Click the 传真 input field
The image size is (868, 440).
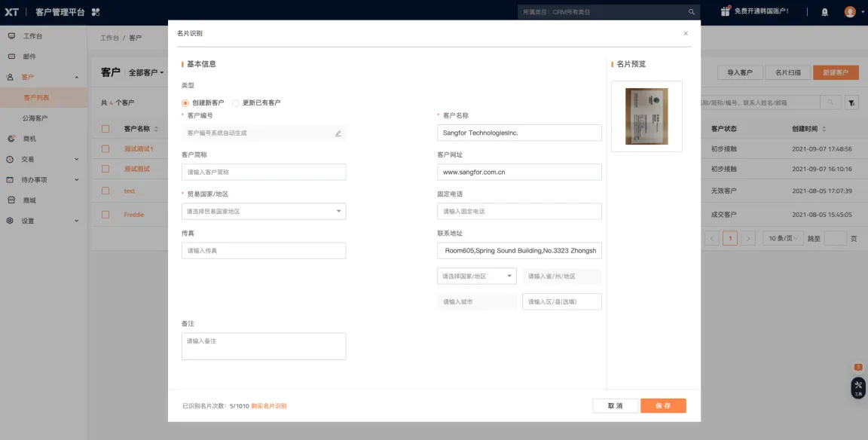264,251
